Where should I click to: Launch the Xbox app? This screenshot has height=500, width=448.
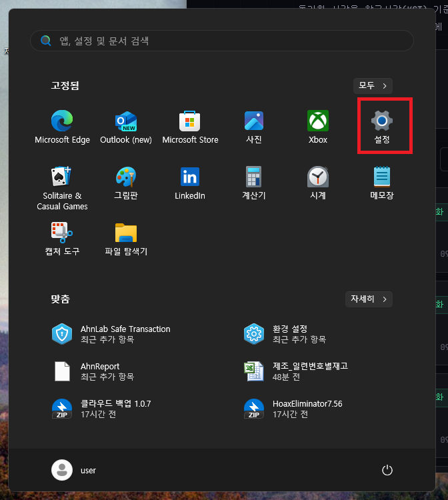[x=318, y=127]
